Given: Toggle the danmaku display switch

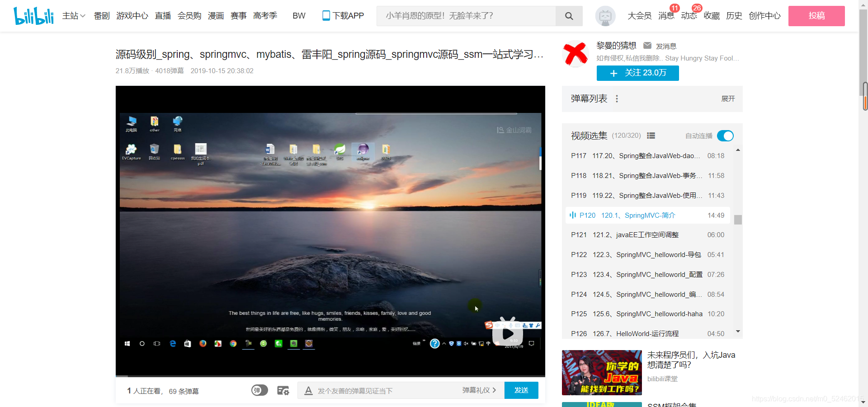Looking at the screenshot, I should pyautogui.click(x=259, y=390).
